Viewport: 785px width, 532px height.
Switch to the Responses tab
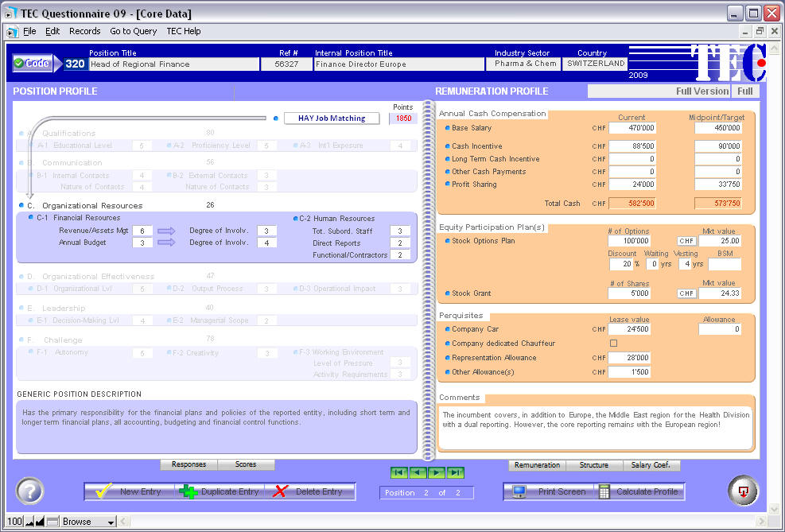(x=188, y=464)
